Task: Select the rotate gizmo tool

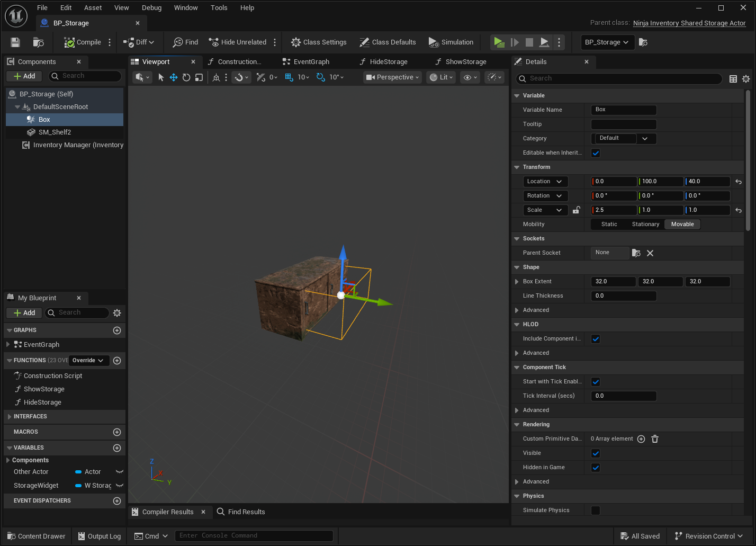Action: [x=186, y=77]
